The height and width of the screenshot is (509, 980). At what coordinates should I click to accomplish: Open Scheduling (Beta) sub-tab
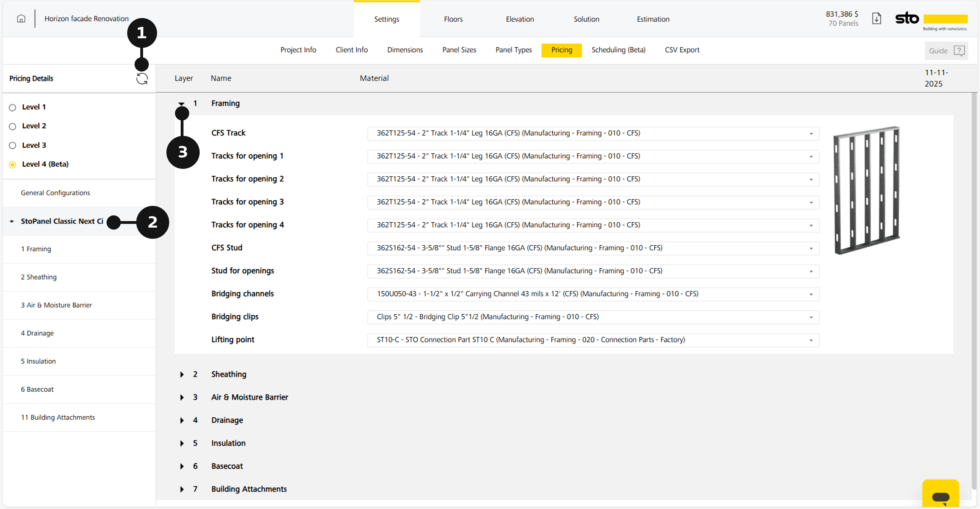click(x=618, y=50)
